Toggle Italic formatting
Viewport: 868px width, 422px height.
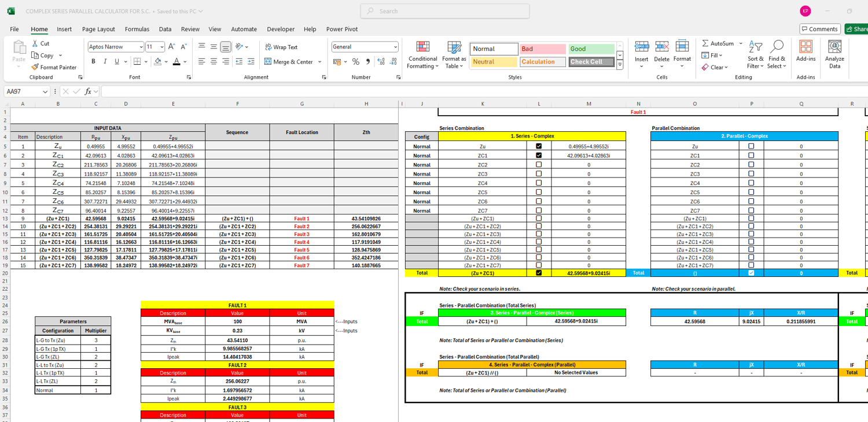(105, 61)
